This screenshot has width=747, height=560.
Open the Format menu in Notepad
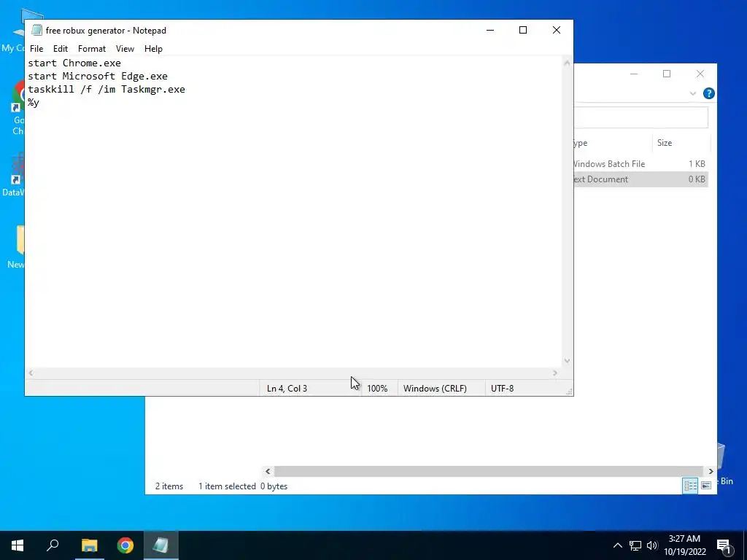tap(91, 49)
